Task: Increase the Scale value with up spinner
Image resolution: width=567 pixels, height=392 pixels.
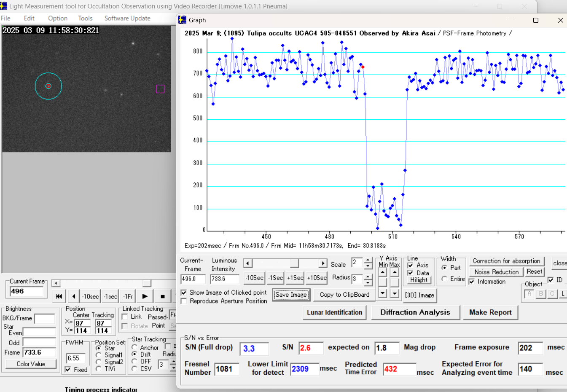Action: pos(368,260)
